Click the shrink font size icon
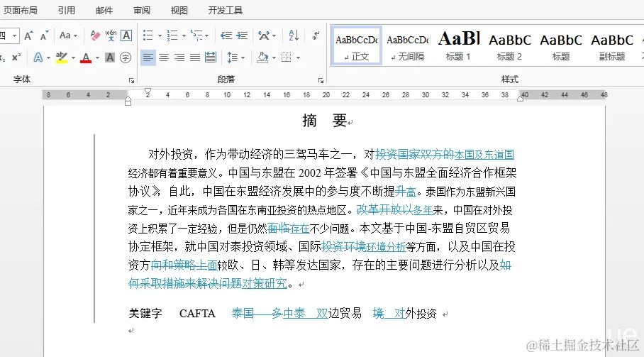The width and height of the screenshot is (644, 357). (44, 35)
